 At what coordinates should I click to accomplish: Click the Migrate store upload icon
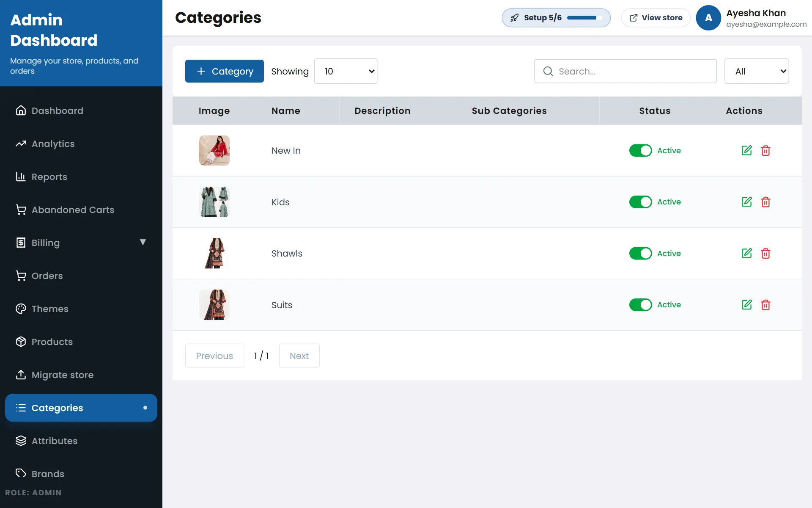pyautogui.click(x=21, y=375)
